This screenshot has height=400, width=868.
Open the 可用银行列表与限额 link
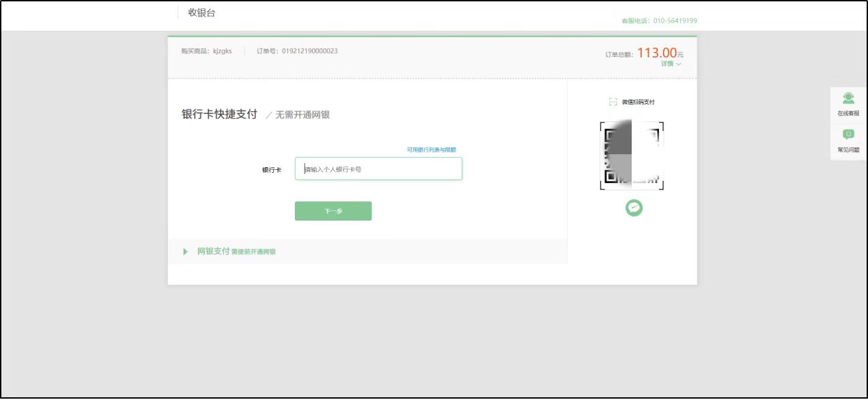point(431,149)
